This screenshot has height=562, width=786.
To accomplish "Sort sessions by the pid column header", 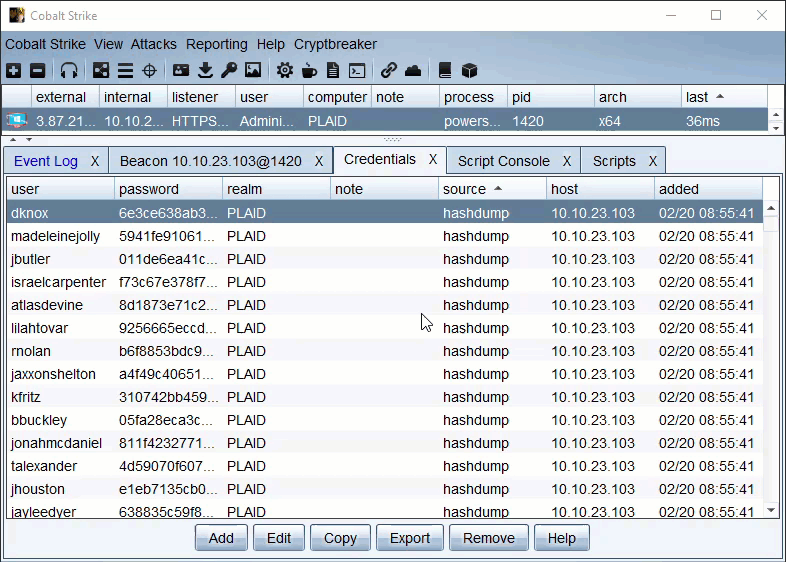I will pyautogui.click(x=551, y=97).
